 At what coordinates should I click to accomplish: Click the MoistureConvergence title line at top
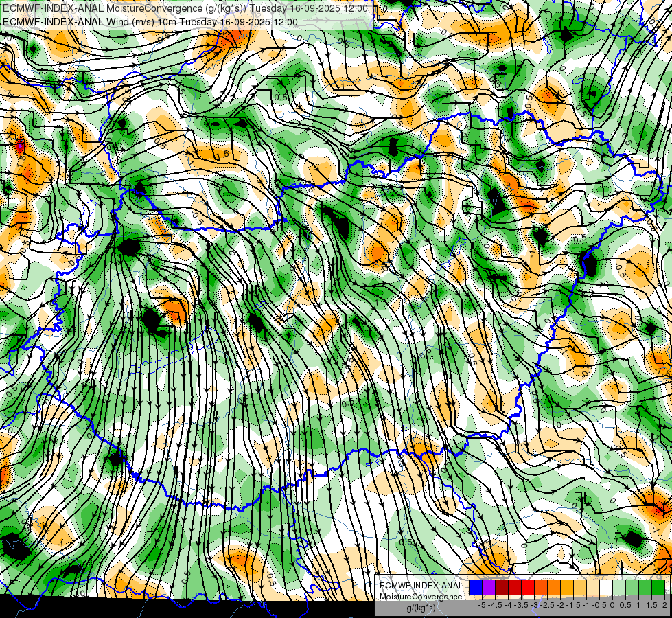[x=185, y=8]
